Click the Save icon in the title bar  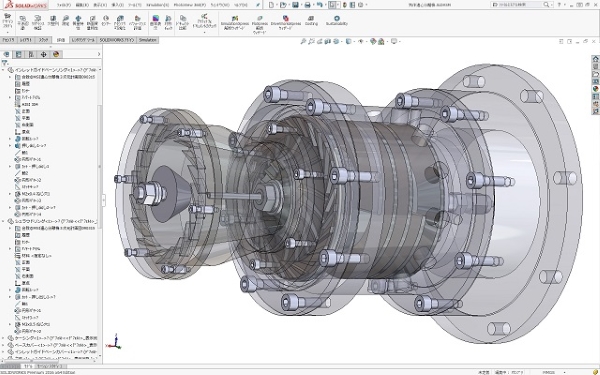point(295,5)
